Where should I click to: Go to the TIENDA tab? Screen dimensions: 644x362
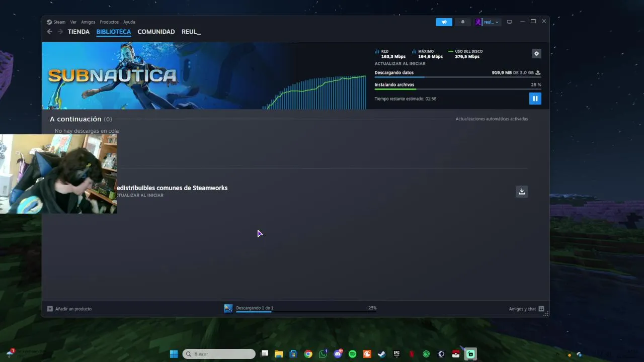coord(78,32)
